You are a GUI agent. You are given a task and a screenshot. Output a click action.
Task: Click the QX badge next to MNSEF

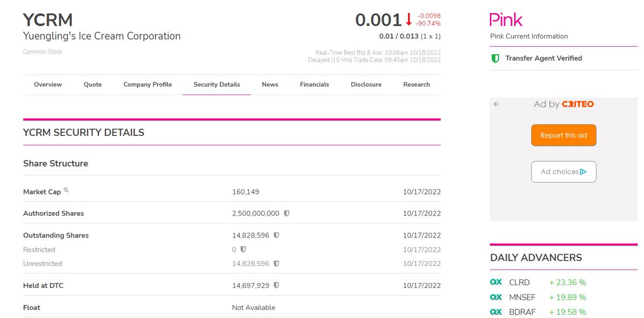tap(496, 297)
